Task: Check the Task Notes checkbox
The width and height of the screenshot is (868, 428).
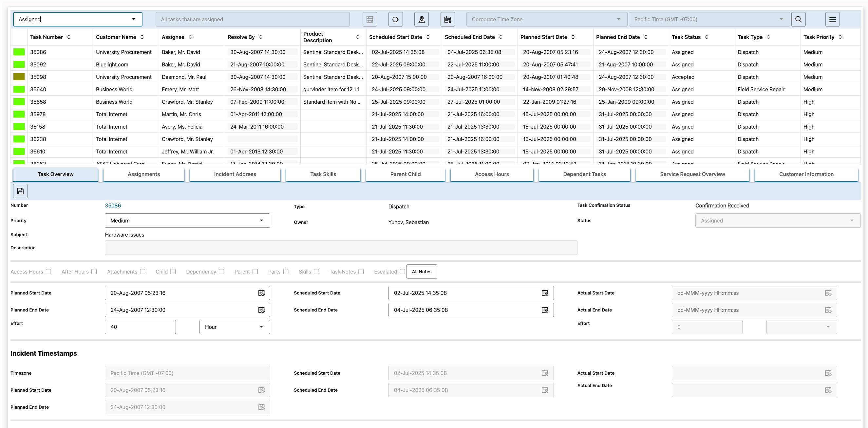Action: tap(361, 271)
